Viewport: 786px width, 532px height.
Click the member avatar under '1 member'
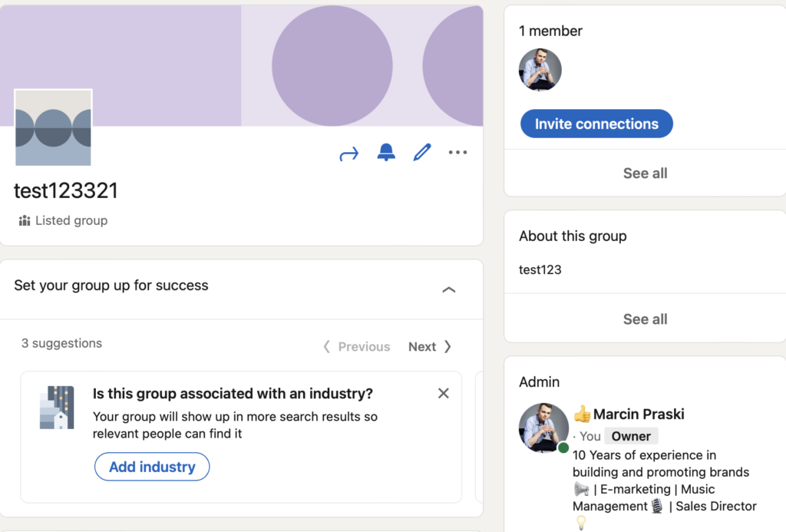[x=540, y=70]
